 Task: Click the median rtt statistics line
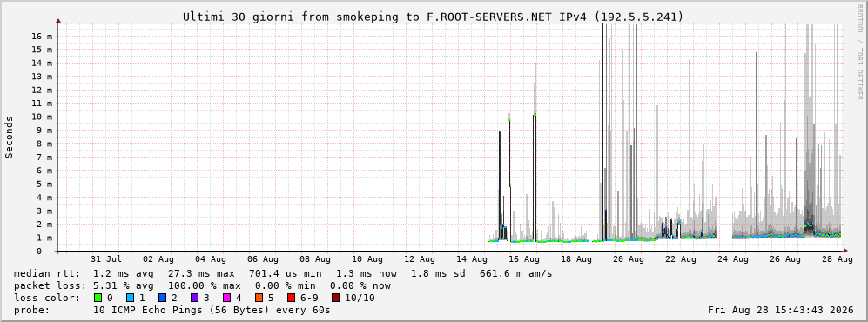click(282, 273)
